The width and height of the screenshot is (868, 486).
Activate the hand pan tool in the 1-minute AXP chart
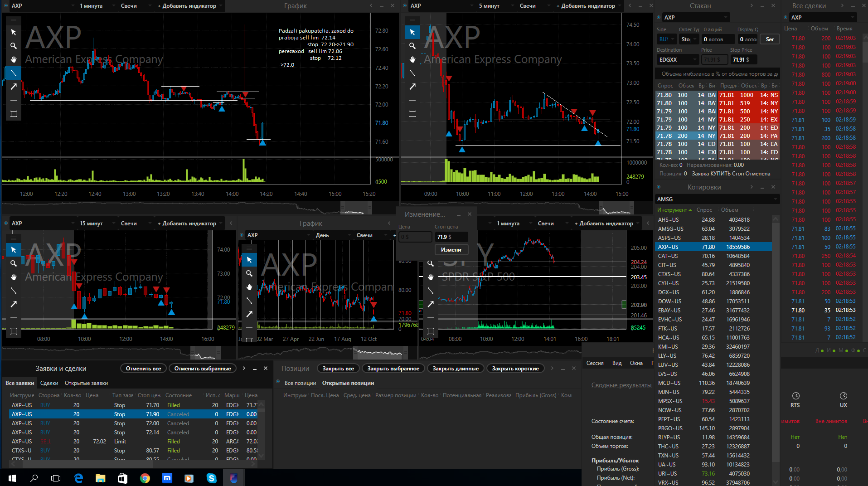pyautogui.click(x=14, y=59)
